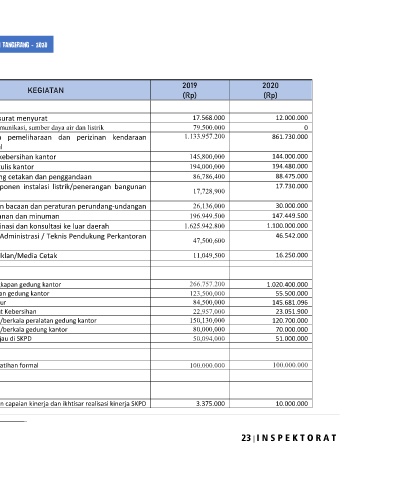This screenshot has width=395, height=480.
Task: Click the 194.480.000 value cell
Action: pyautogui.click(x=290, y=166)
